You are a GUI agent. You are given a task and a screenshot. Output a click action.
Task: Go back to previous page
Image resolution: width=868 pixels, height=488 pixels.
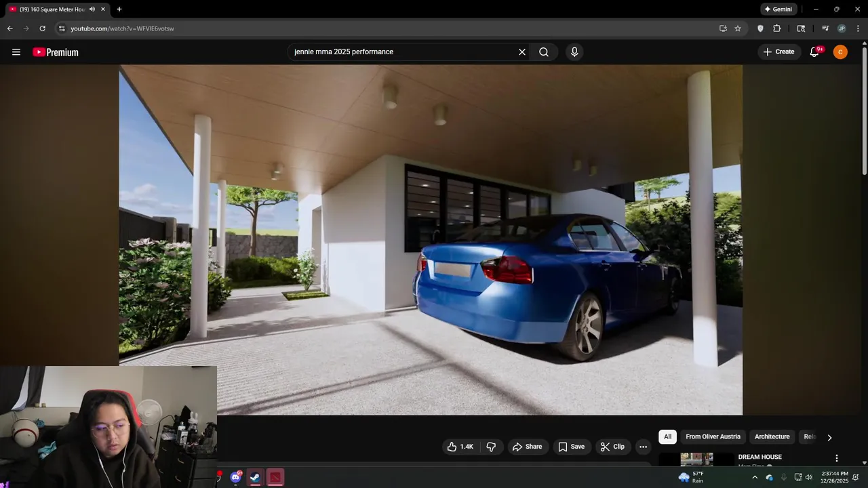(x=9, y=28)
